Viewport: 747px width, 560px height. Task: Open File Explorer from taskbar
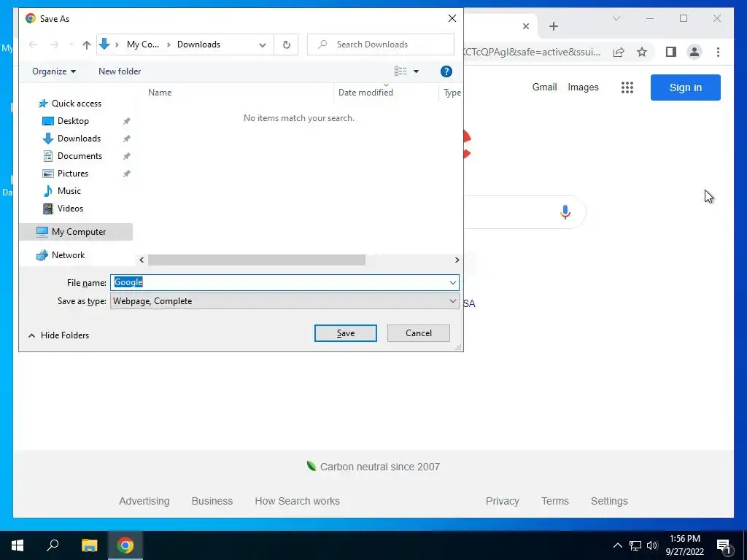89,545
